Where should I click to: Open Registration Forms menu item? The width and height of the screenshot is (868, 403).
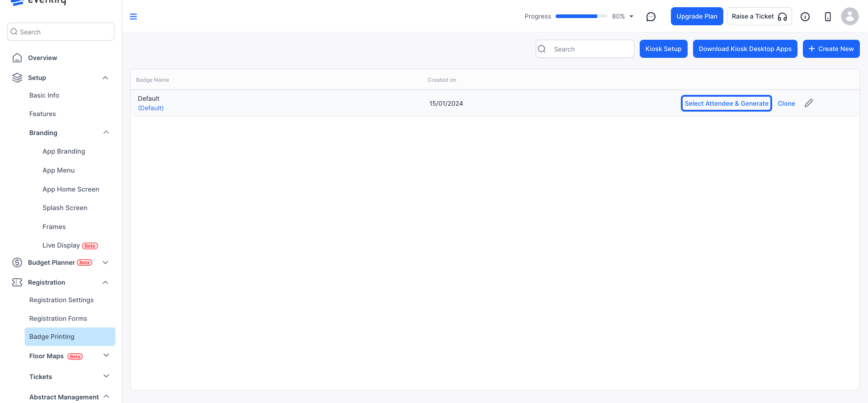(58, 319)
